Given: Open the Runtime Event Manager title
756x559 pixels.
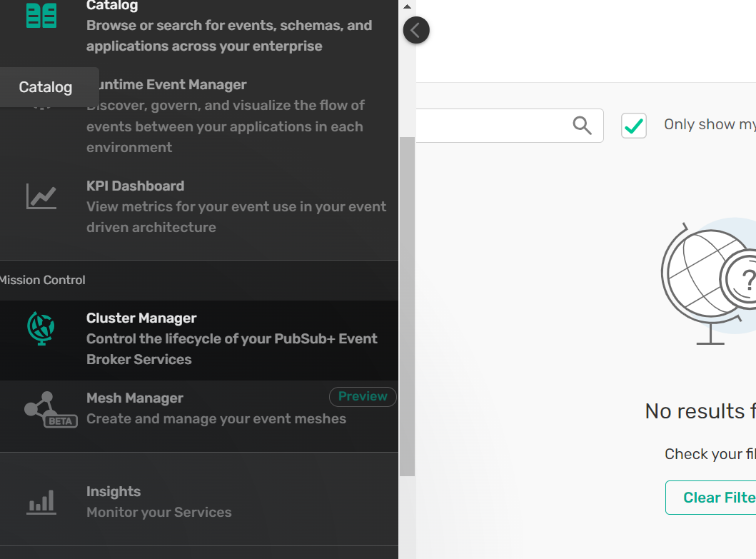Looking at the screenshot, I should click(171, 85).
